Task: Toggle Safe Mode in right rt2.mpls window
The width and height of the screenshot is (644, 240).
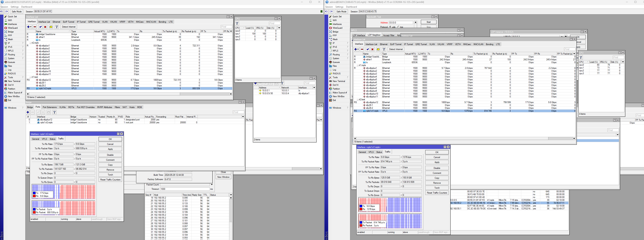Action: (x=341, y=11)
